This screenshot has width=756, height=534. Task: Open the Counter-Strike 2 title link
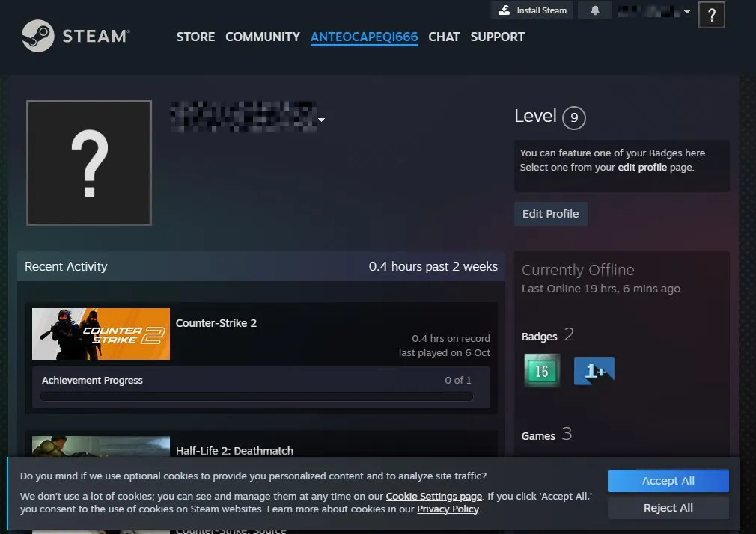point(216,323)
